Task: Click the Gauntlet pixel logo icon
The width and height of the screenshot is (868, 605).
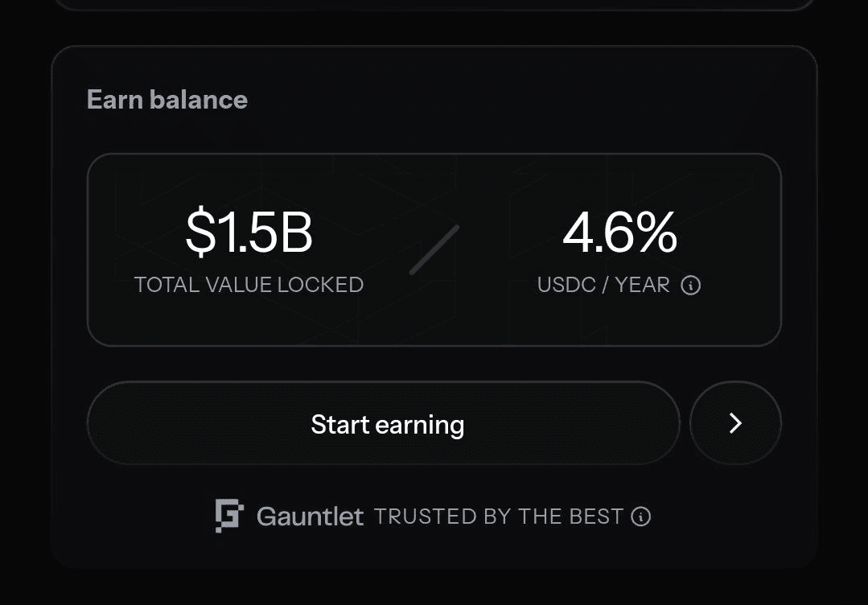Action: pyautogui.click(x=228, y=516)
